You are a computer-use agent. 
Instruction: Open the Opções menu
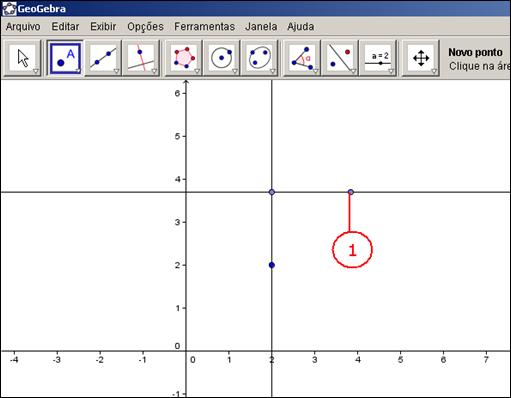pos(145,27)
